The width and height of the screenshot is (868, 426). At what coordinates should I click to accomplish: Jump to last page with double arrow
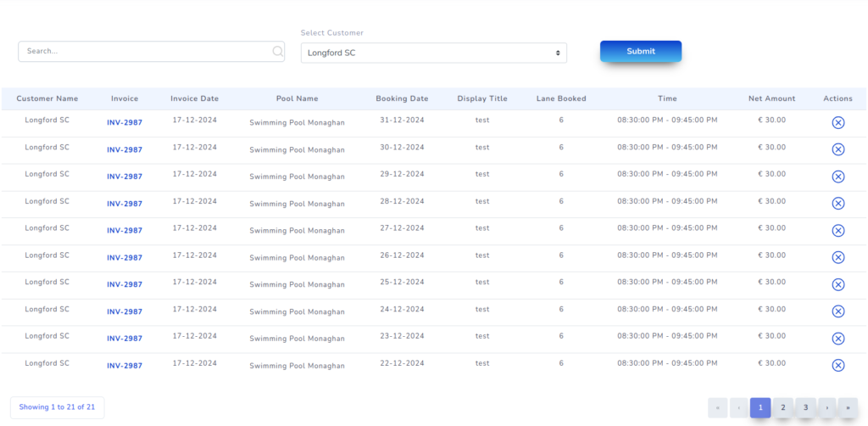point(848,408)
